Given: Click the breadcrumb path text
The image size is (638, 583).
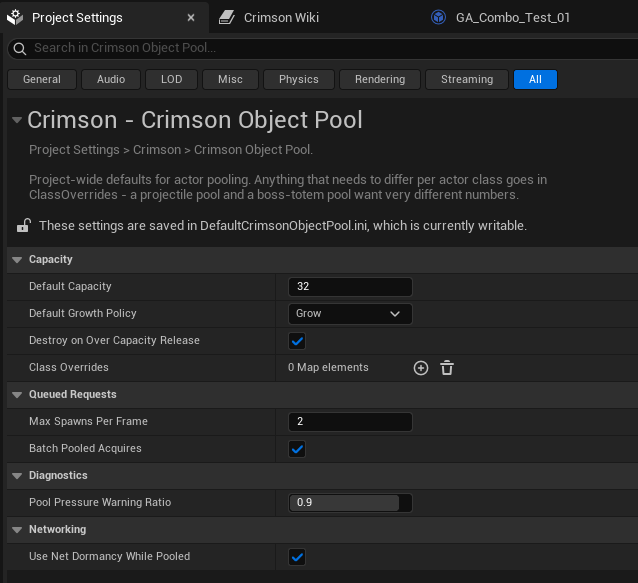Looking at the screenshot, I should [171, 150].
